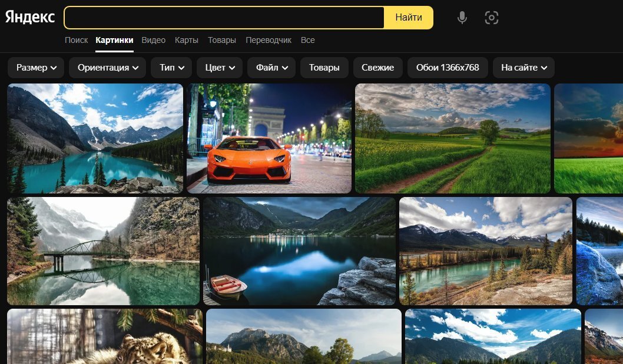Switch to the Поиск tab

pyautogui.click(x=77, y=40)
